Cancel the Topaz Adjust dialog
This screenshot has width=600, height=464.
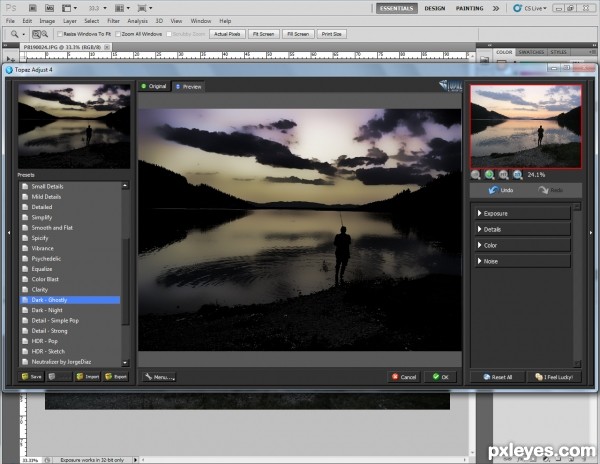404,377
